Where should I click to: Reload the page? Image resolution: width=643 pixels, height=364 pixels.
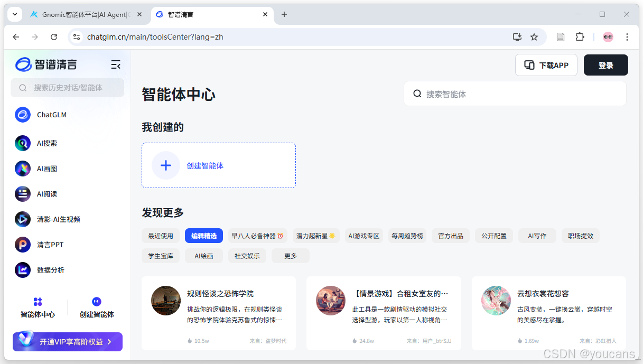coord(54,37)
